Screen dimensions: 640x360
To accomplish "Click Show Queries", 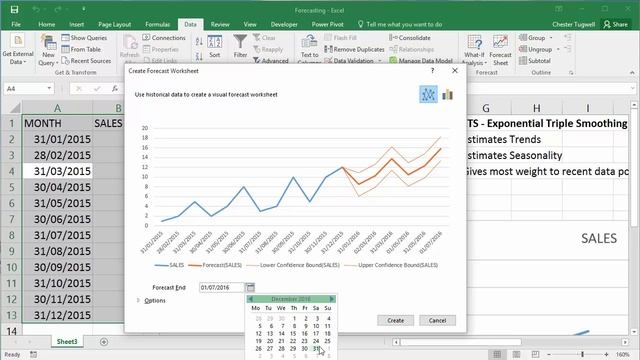I will [x=84, y=38].
